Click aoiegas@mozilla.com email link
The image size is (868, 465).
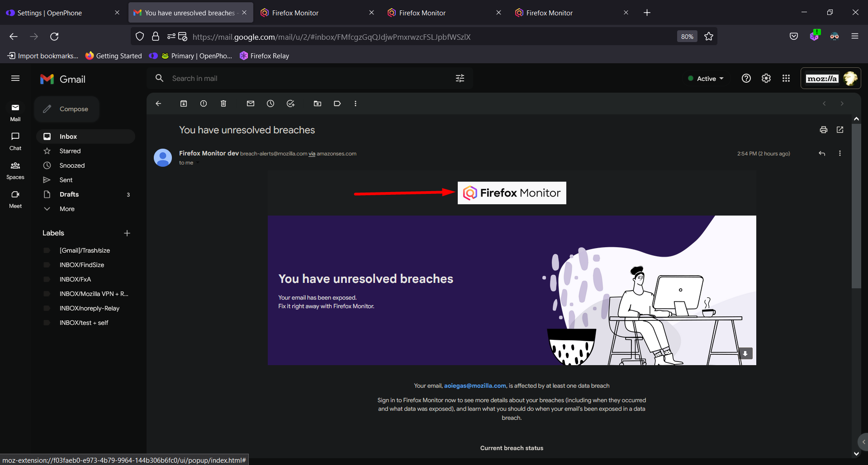tap(475, 386)
